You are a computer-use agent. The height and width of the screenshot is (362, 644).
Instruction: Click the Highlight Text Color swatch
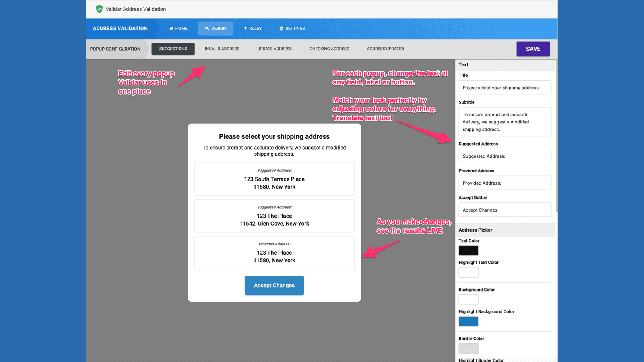pyautogui.click(x=468, y=272)
